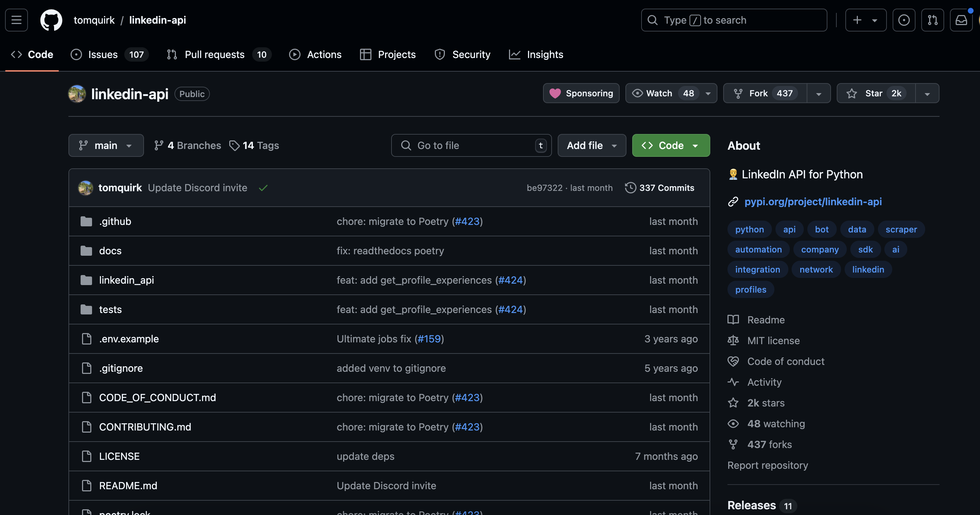Screen dimensions: 980x515
Task: Open the hamburger navigation menu
Action: click(16, 20)
